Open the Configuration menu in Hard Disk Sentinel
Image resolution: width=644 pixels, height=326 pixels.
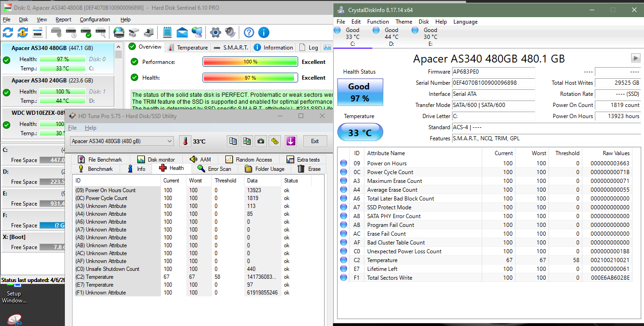95,19
